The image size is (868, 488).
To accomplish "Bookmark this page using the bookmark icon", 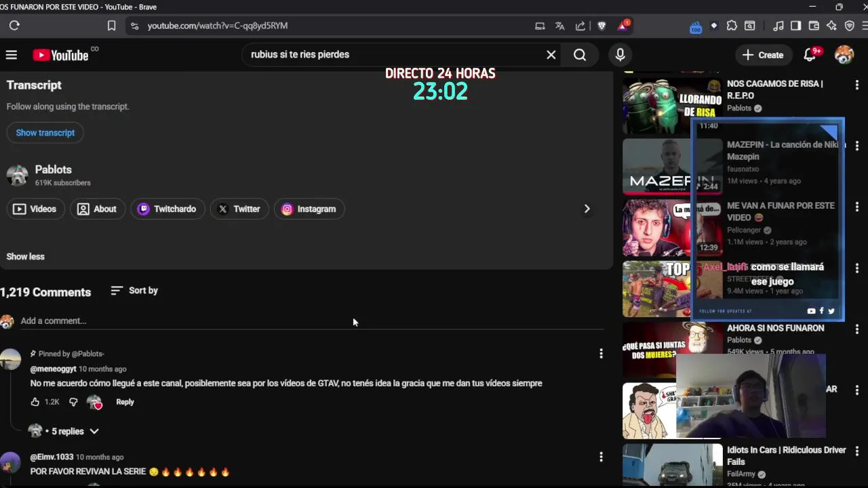I will click(111, 26).
